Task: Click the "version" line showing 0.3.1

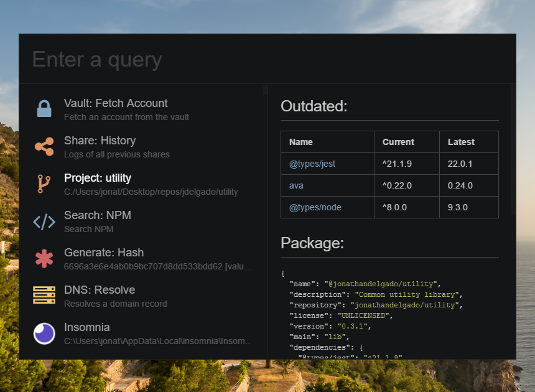Action: coord(330,326)
